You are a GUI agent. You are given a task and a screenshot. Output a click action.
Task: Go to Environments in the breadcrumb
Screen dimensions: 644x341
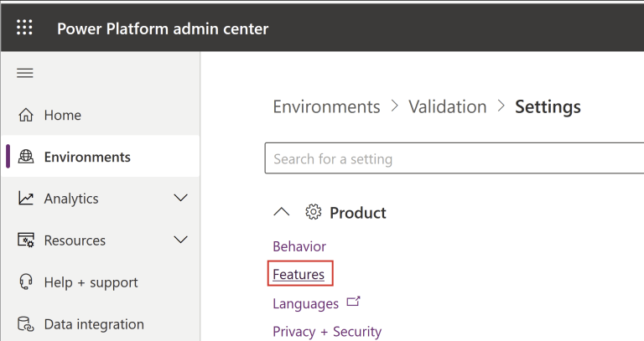(x=326, y=106)
